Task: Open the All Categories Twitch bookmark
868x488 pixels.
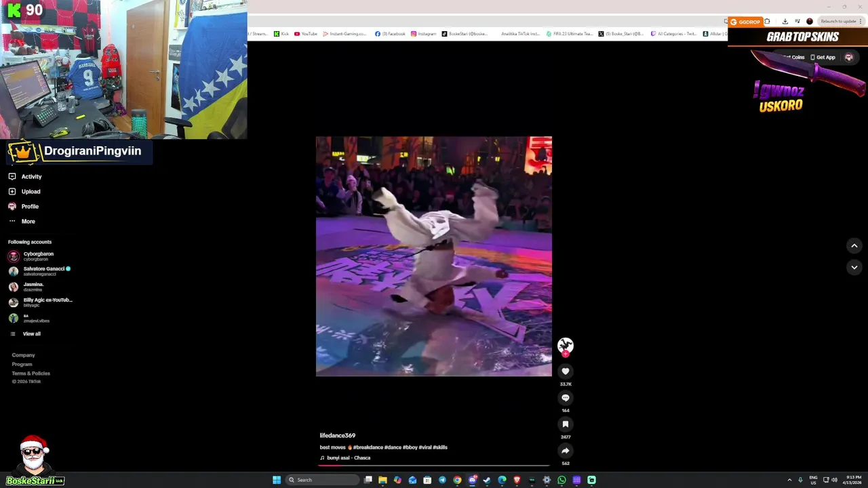Action: 673,34
